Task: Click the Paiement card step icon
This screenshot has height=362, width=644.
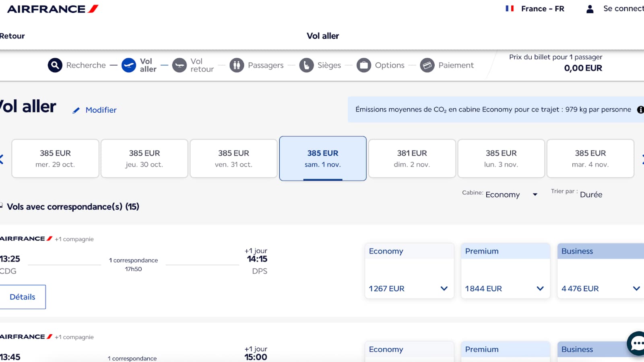Action: [427, 65]
